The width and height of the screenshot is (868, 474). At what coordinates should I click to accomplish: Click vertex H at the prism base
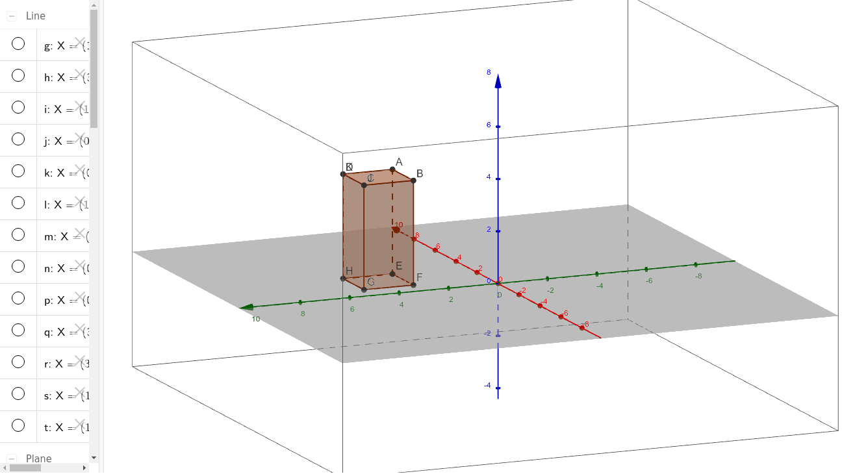[344, 277]
